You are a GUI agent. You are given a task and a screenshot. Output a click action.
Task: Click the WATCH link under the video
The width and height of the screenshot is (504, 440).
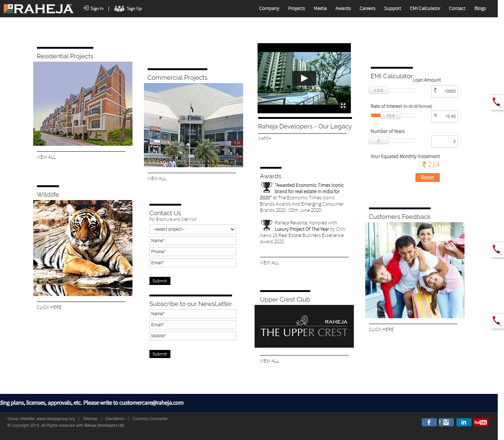[x=265, y=138]
